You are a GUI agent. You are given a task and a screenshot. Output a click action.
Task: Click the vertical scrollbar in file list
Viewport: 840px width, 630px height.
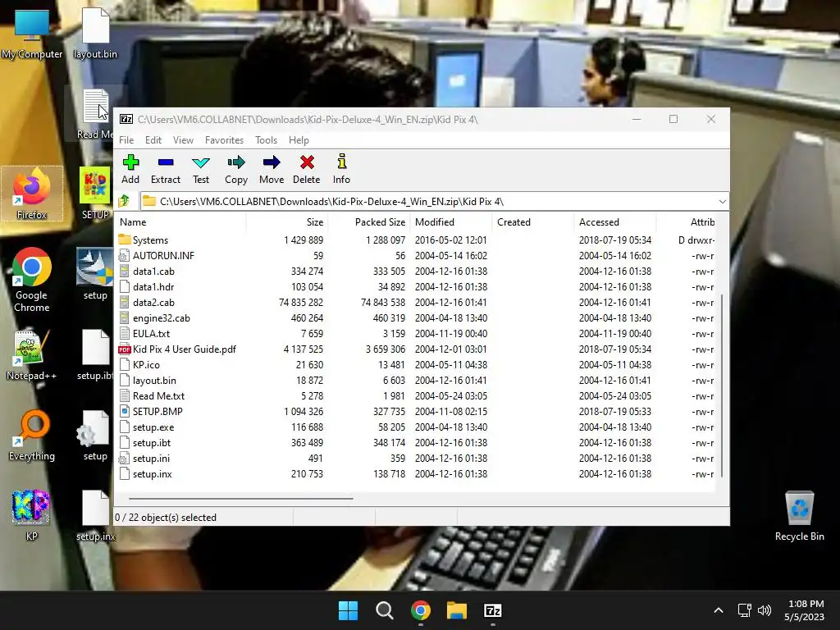click(x=722, y=385)
